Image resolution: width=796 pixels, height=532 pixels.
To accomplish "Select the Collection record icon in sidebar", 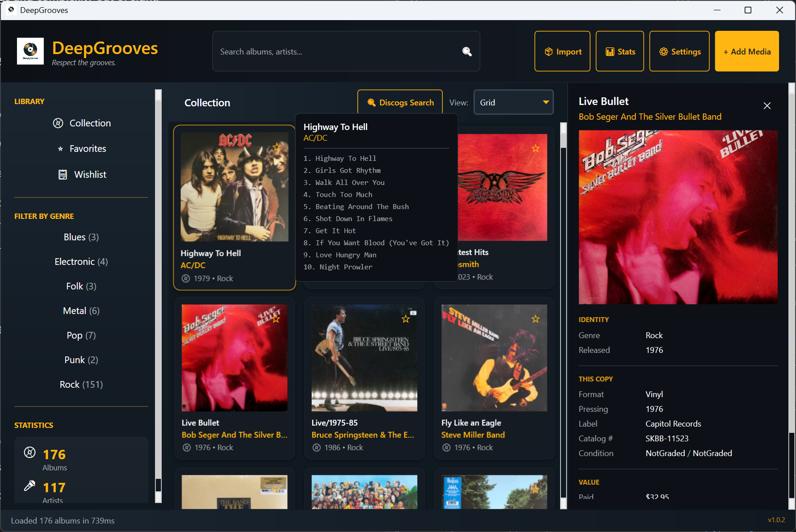I will pyautogui.click(x=58, y=123).
